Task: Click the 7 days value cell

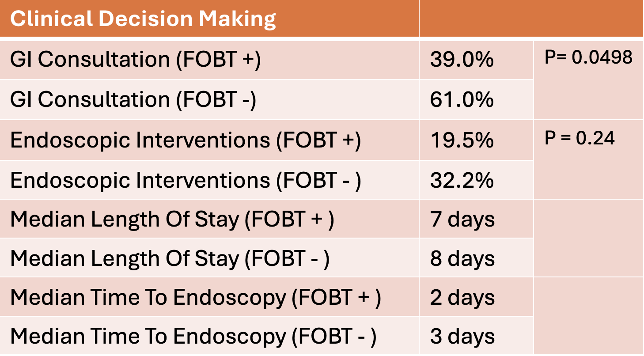Action: [x=476, y=219]
